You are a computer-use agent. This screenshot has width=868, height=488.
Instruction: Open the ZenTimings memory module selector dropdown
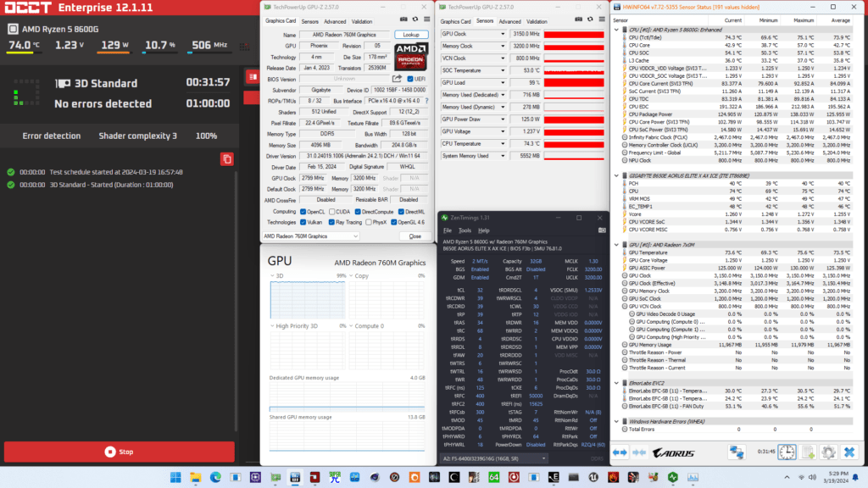pos(494,458)
